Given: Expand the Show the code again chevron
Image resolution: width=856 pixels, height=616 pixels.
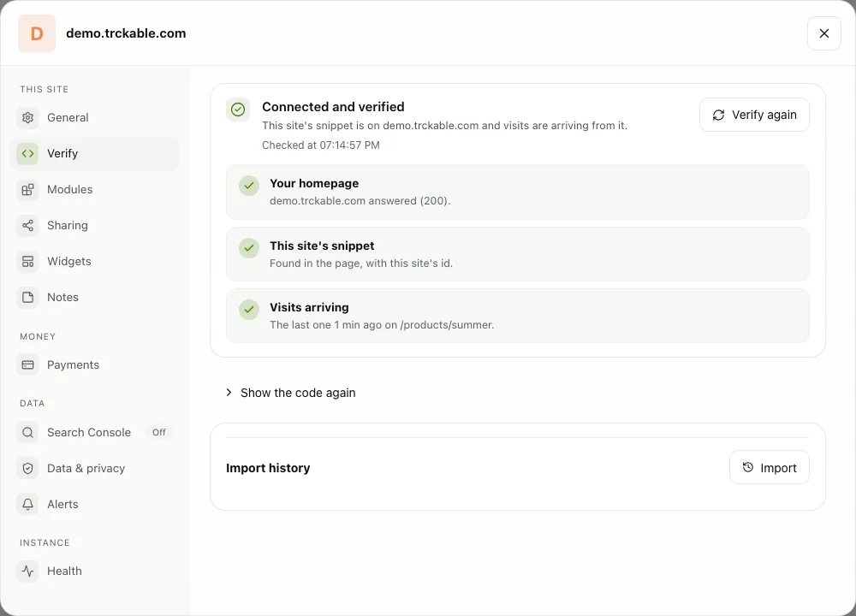Looking at the screenshot, I should (229, 393).
